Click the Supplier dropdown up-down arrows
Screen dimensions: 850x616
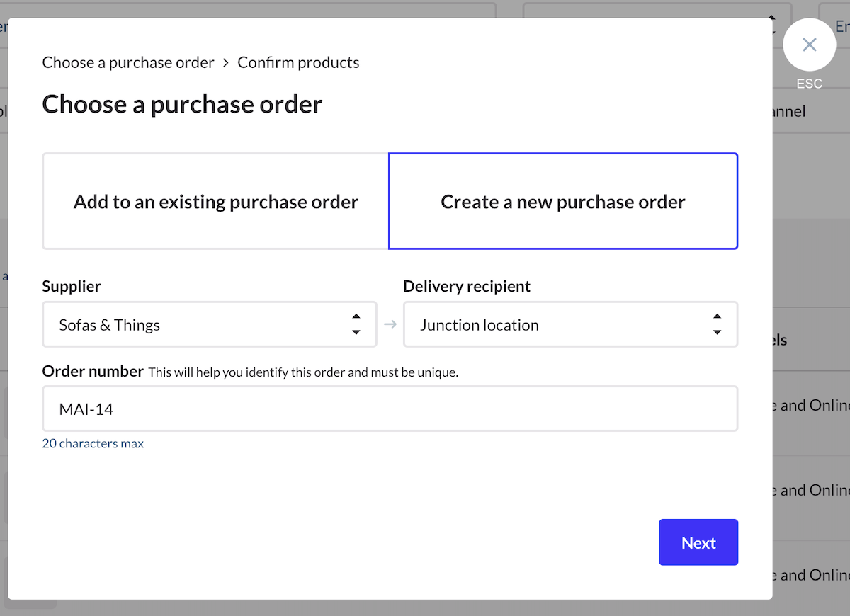point(356,324)
